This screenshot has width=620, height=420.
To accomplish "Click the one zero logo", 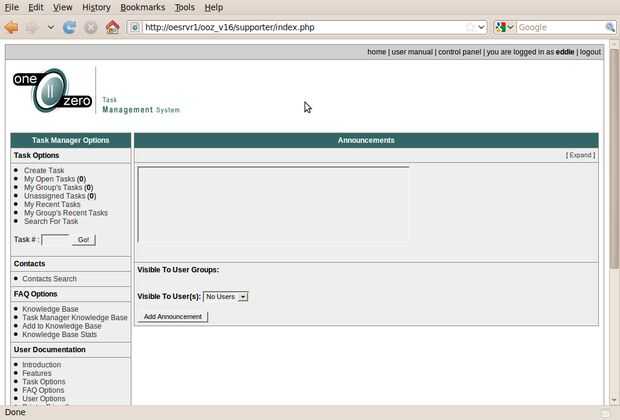I will pos(52,90).
